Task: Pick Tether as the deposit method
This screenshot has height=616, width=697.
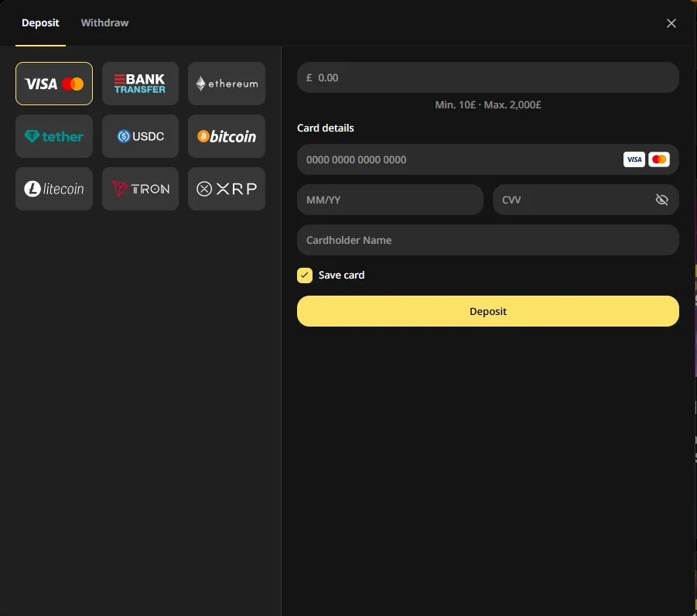Action: 54,136
